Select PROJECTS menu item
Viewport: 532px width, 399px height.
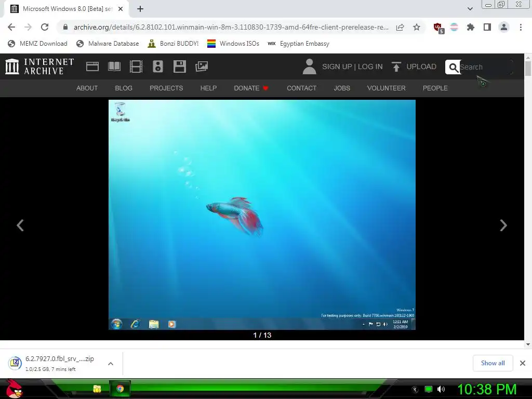(166, 88)
